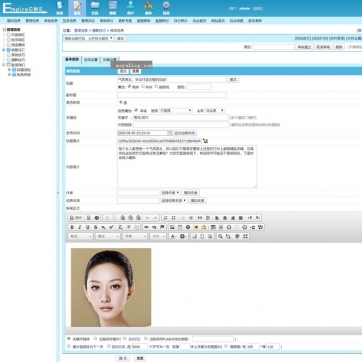The width and height of the screenshot is (362, 362).
Task: Toggle the 粗体 bold title checkbox
Action: point(129,86)
